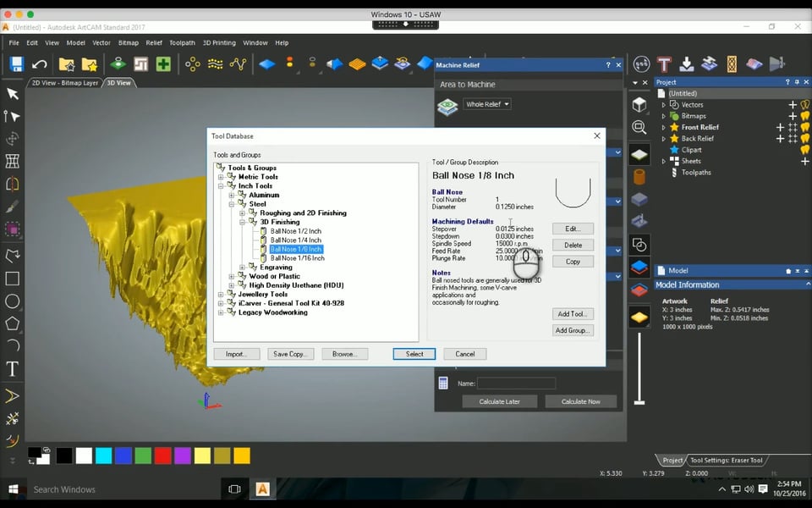Click the Undo arrow icon
Screen dimensions: 812x508
[x=40, y=64]
